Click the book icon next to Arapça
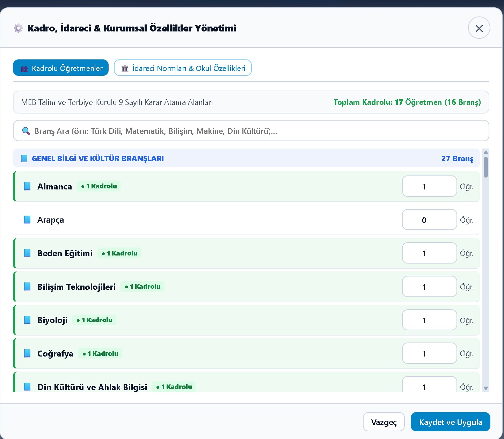 27,220
